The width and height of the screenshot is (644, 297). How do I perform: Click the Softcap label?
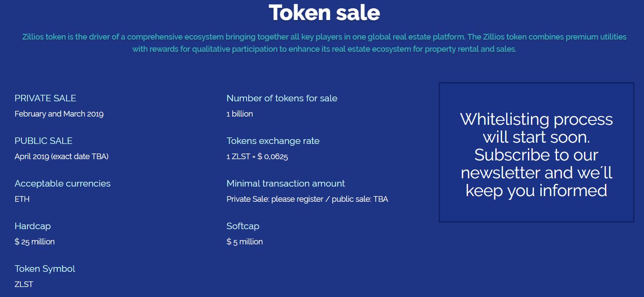click(243, 226)
